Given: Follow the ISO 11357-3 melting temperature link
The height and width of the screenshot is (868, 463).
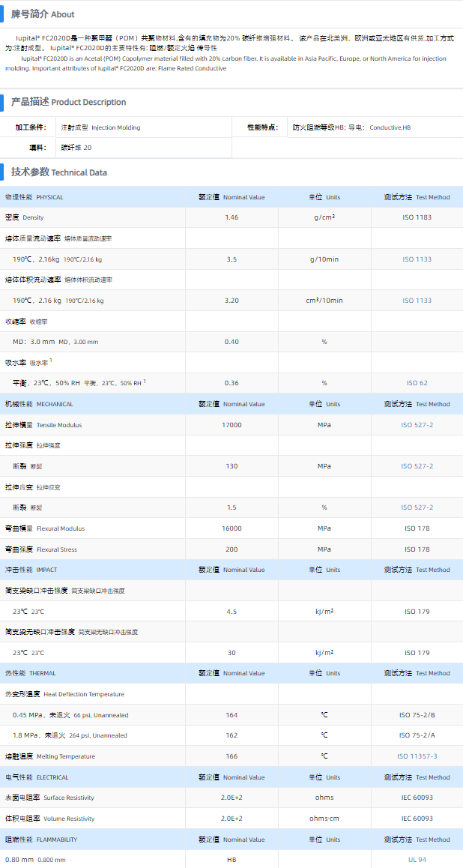Looking at the screenshot, I should pyautogui.click(x=417, y=756).
